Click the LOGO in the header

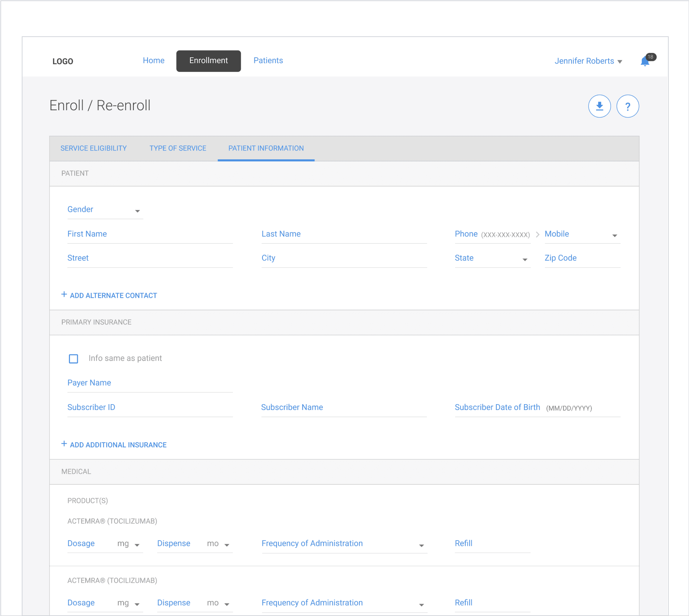(63, 61)
